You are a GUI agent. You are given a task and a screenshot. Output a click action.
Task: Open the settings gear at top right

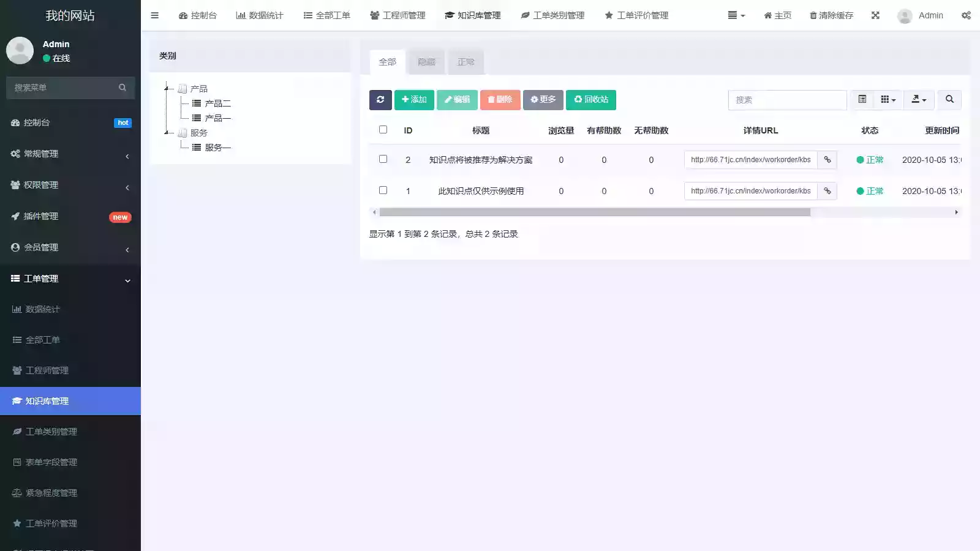(966, 15)
